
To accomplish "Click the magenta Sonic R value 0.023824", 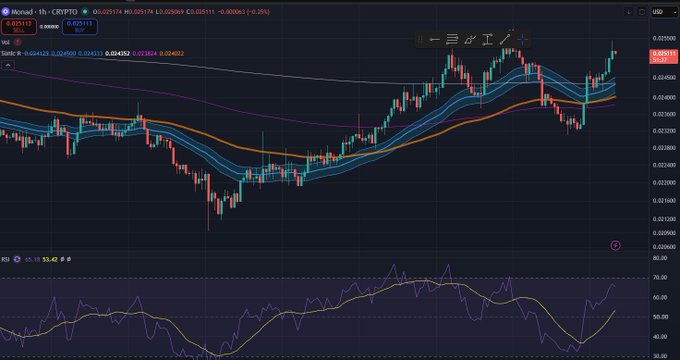I will [144, 53].
